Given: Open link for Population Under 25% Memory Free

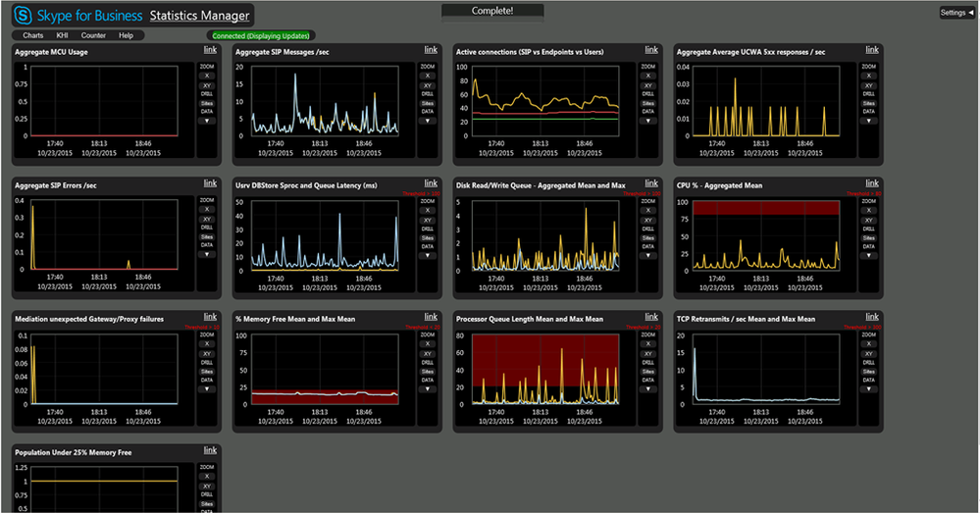Looking at the screenshot, I should [210, 450].
